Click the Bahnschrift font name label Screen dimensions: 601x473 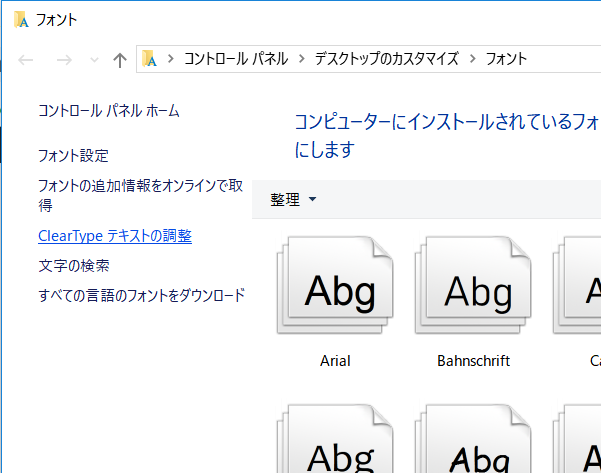coord(473,361)
